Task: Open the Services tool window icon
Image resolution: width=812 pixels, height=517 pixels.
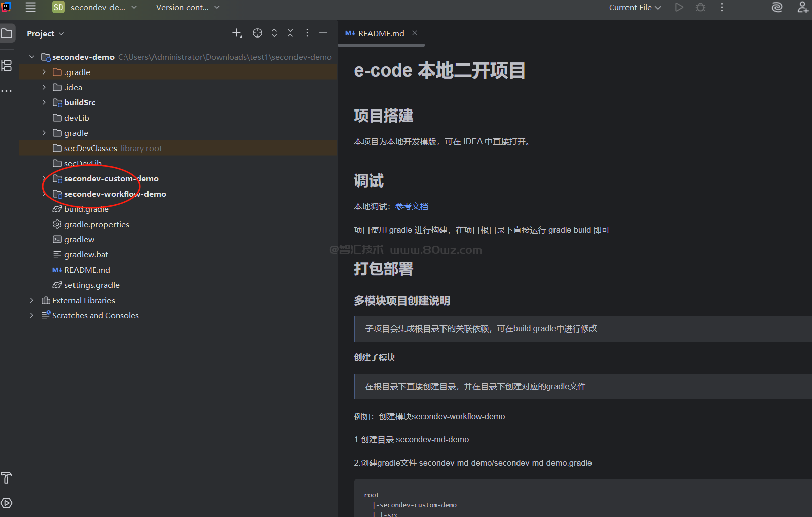Action: [x=7, y=503]
